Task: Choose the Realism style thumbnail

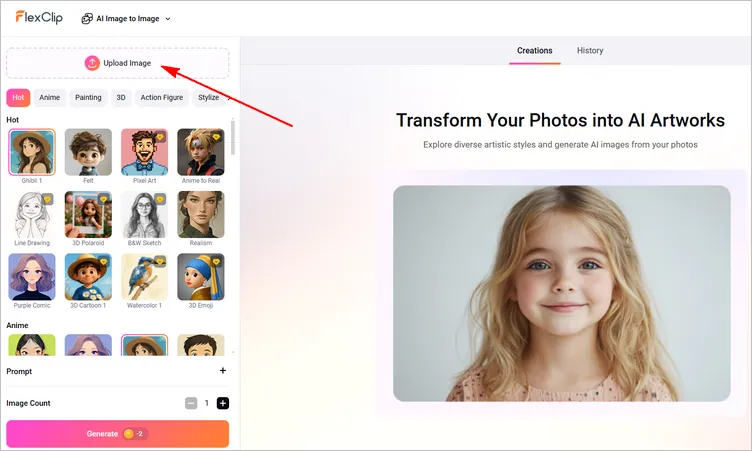Action: click(x=200, y=214)
